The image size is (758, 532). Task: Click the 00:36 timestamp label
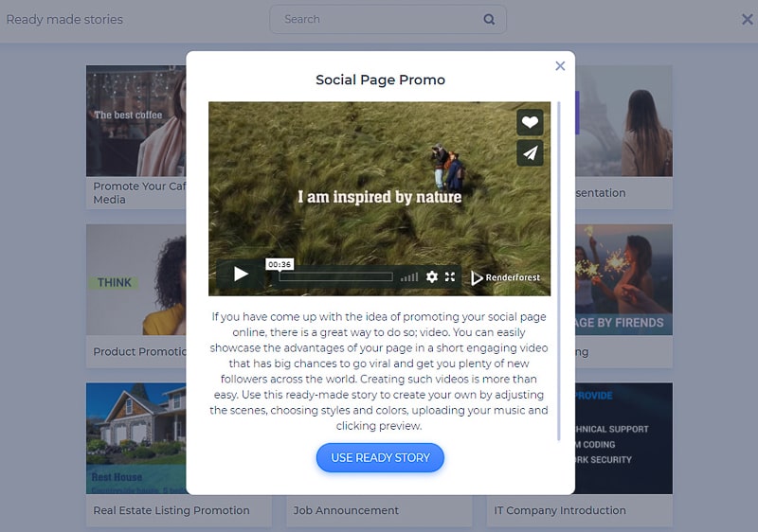coord(280,264)
